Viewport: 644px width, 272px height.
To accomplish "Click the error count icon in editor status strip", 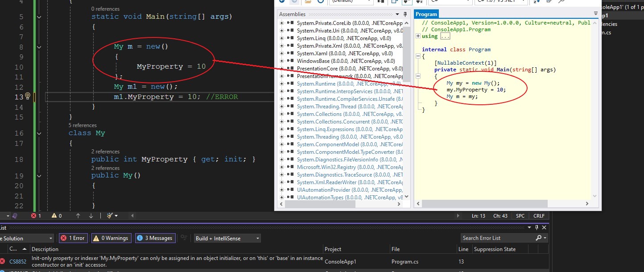I will pos(33,215).
